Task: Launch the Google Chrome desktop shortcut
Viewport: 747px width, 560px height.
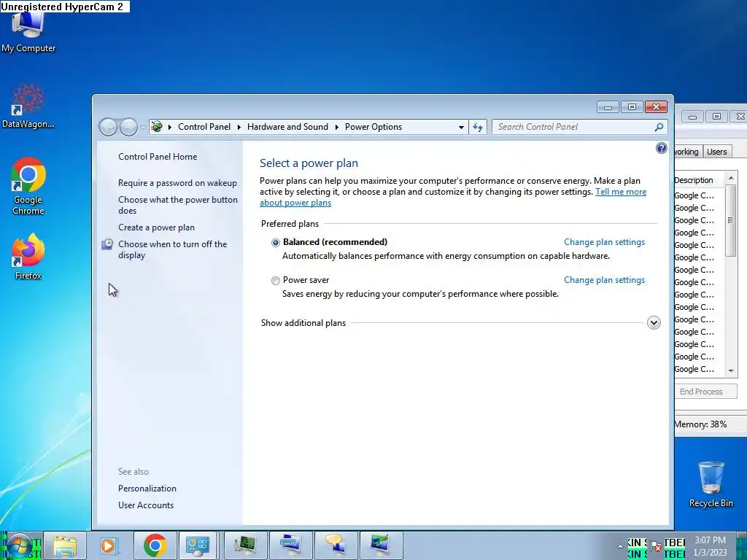Action: click(x=28, y=186)
